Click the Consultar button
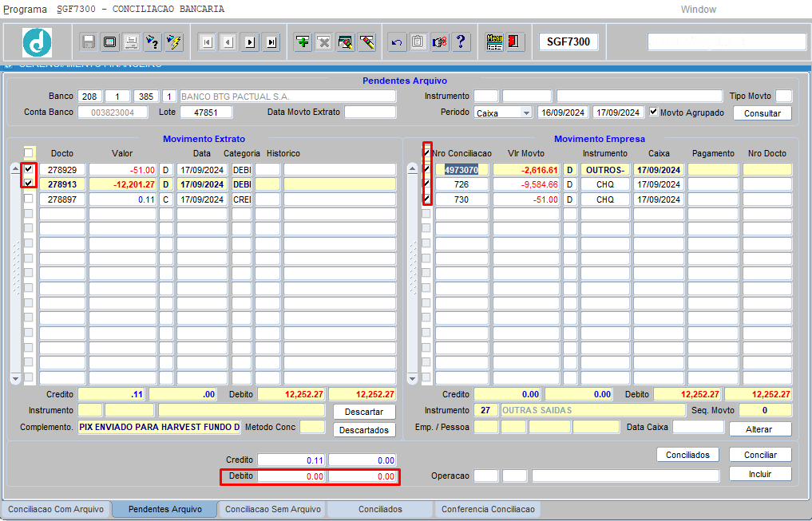Viewport: 812px width, 521px height. pyautogui.click(x=762, y=112)
